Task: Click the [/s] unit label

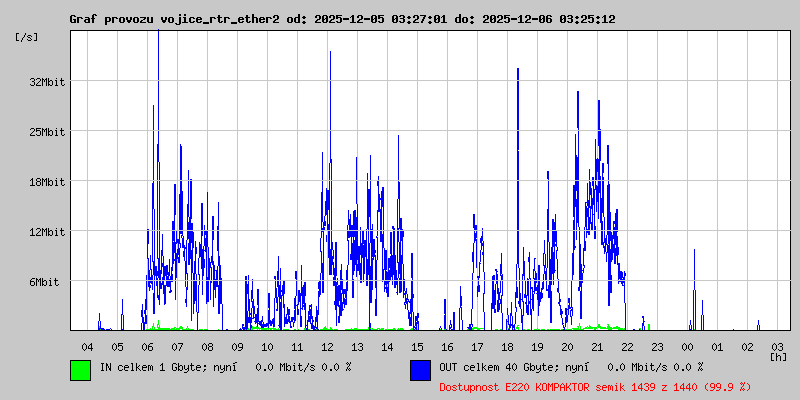Action: click(x=27, y=37)
